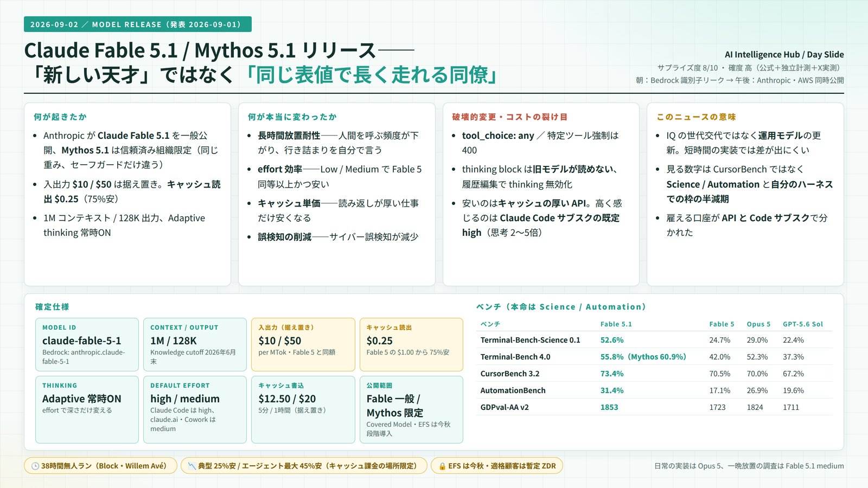Image resolution: width=868 pixels, height=488 pixels.
Task: Click the downward chart icon beside 典型 25%安
Action: point(192,466)
